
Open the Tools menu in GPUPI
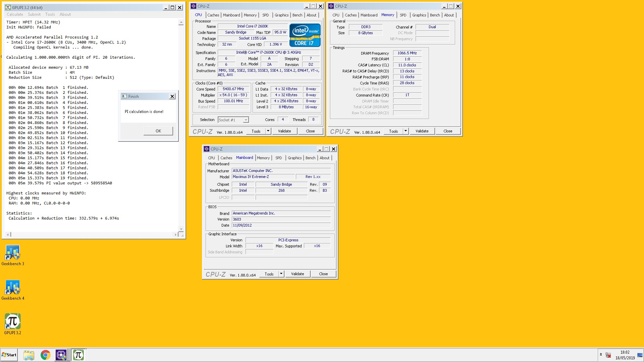pyautogui.click(x=50, y=14)
